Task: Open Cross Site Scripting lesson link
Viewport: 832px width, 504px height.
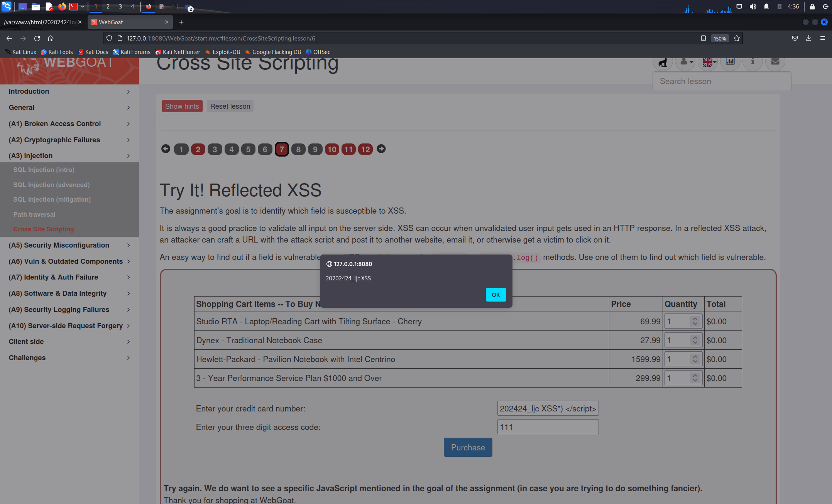Action: (43, 229)
